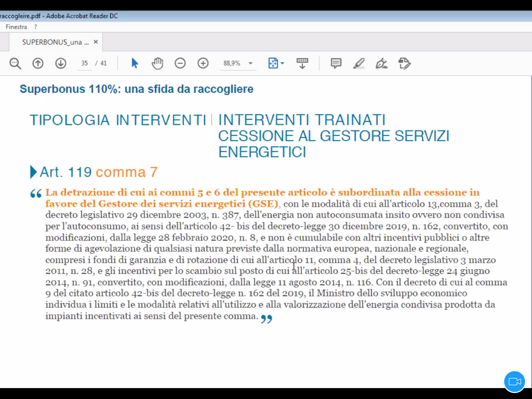Click the zoom percentage value 88,9%
This screenshot has width=532, height=399.
pyautogui.click(x=232, y=63)
